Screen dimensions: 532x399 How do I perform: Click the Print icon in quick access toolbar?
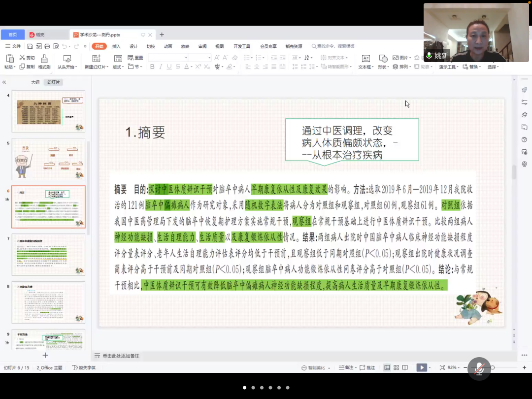[47, 46]
